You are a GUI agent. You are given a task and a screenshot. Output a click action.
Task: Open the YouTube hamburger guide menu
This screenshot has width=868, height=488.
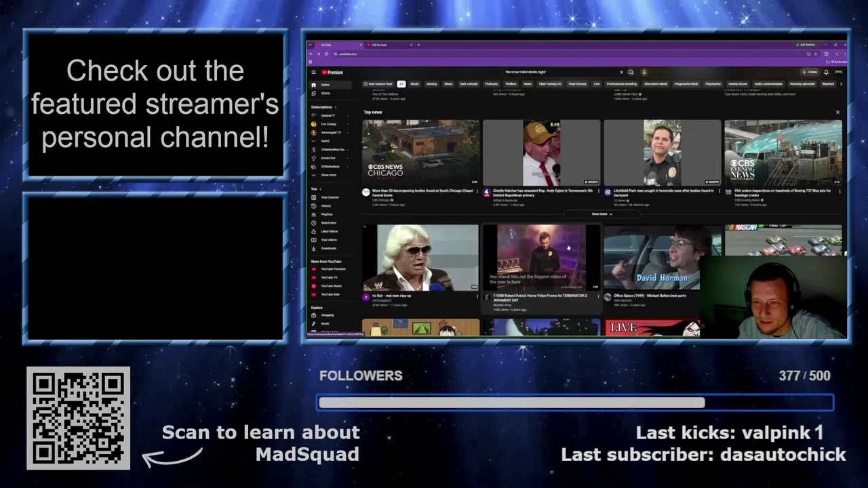[313, 72]
